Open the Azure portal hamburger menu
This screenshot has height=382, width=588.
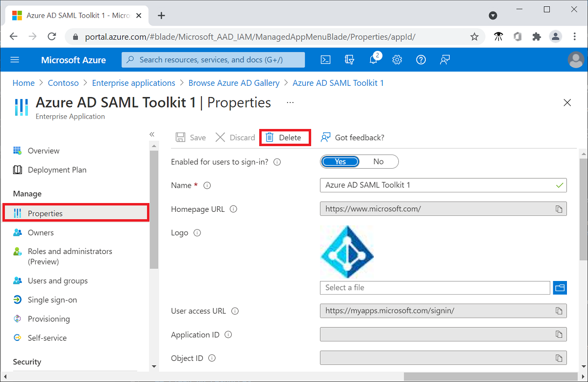tap(15, 60)
